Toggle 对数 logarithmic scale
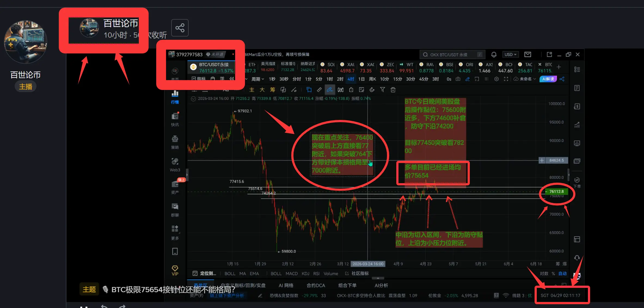The height and width of the screenshot is (308, 644). [x=544, y=273]
